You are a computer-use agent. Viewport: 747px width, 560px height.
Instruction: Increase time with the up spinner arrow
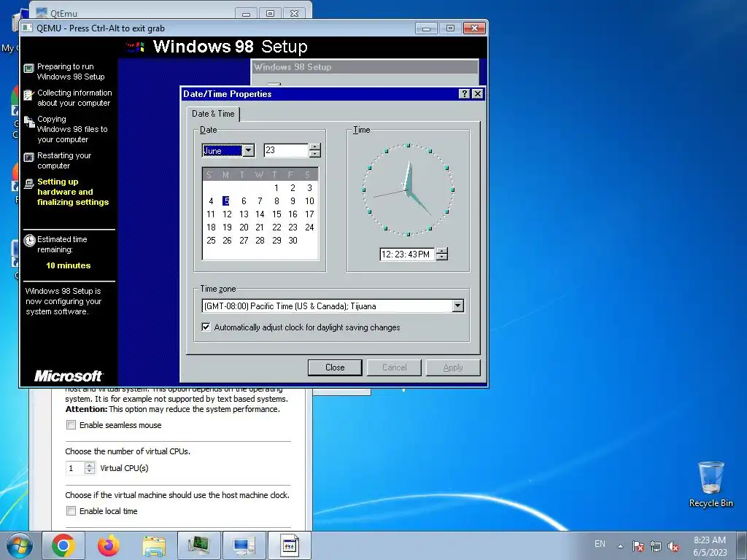pyautogui.click(x=442, y=251)
